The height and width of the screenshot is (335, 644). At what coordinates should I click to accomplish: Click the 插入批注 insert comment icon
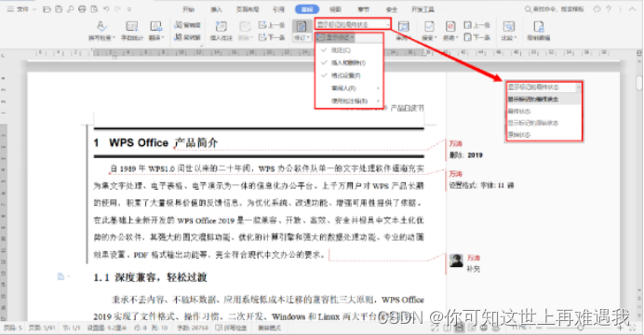(221, 27)
